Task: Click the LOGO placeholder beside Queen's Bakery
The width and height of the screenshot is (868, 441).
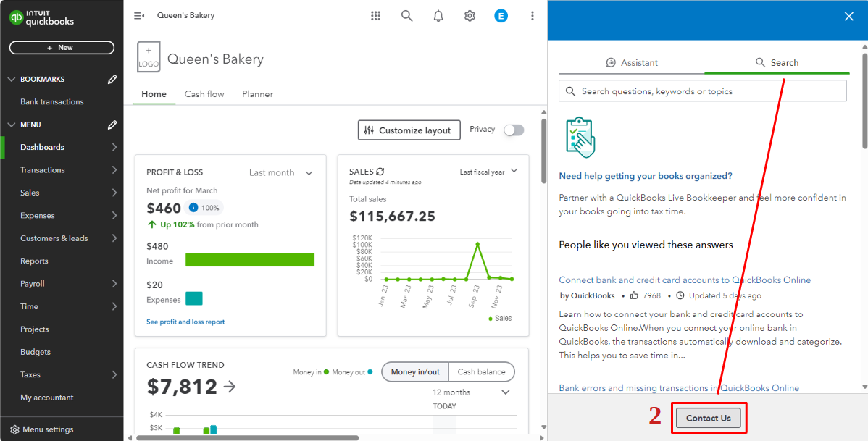Action: click(148, 57)
